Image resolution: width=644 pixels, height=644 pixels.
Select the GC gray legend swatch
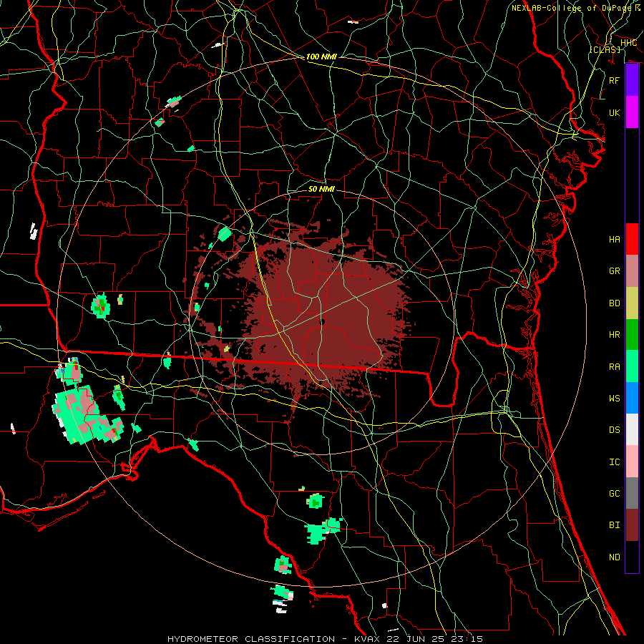point(632,493)
